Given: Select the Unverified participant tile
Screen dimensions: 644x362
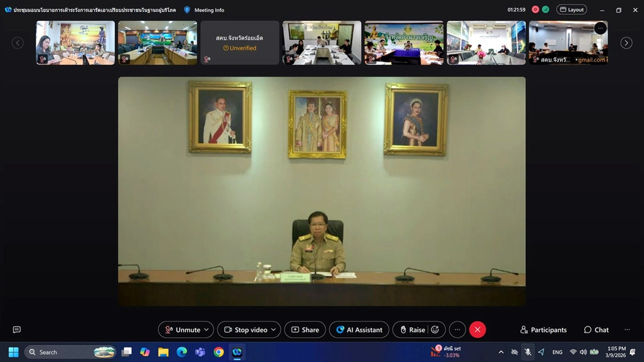Looking at the screenshot, I should (x=239, y=43).
